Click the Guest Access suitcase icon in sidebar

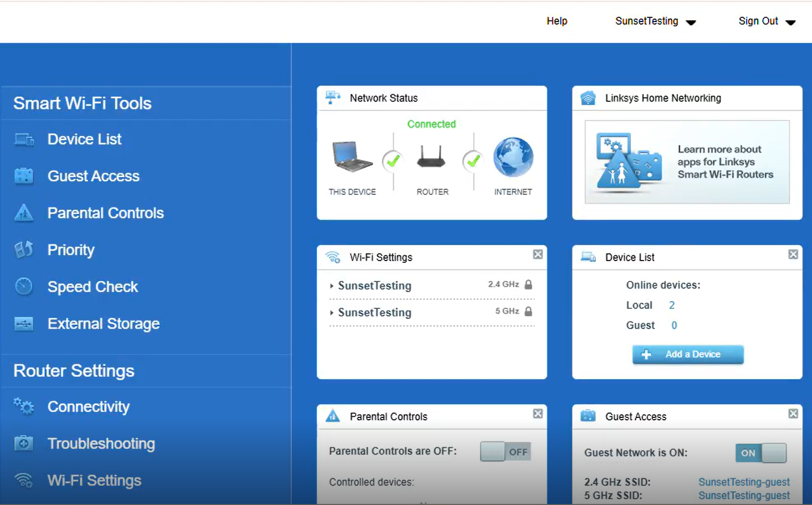(24, 176)
